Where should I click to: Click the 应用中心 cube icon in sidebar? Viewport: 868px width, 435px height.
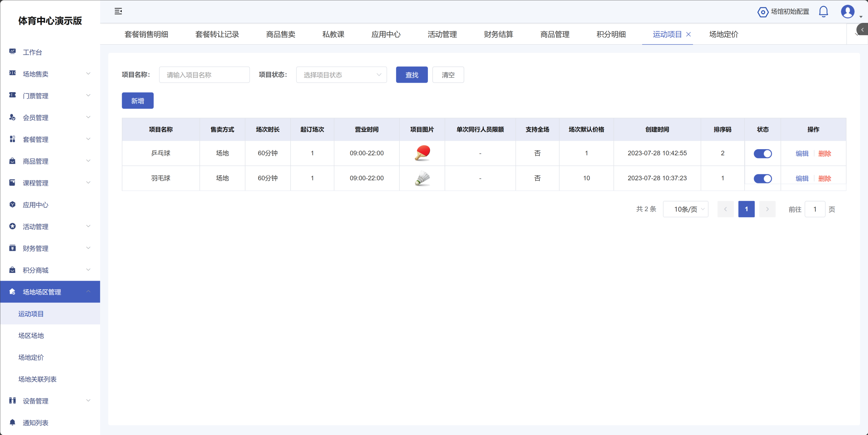pos(13,204)
